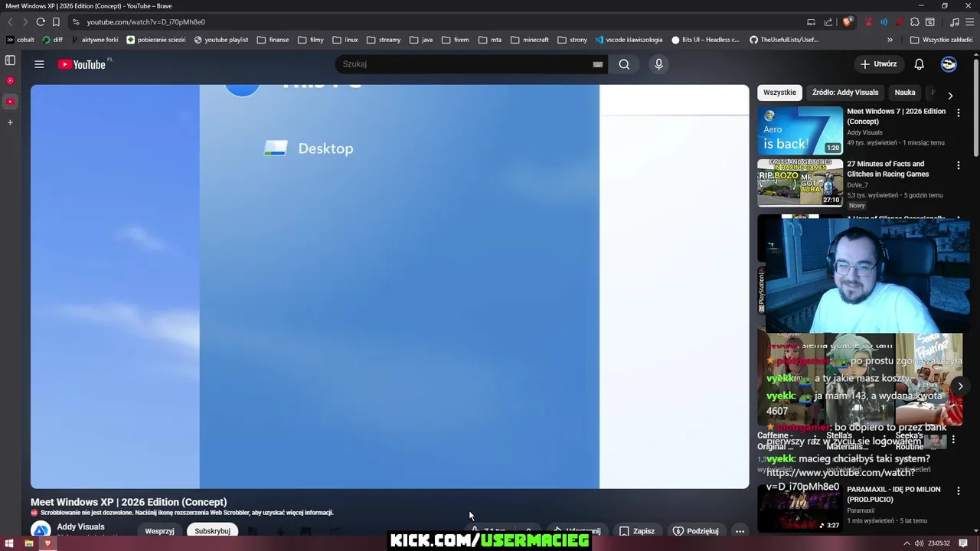Open Wszystkie zakładki bookmarks folder
This screenshot has width=980, height=551.
(942, 40)
